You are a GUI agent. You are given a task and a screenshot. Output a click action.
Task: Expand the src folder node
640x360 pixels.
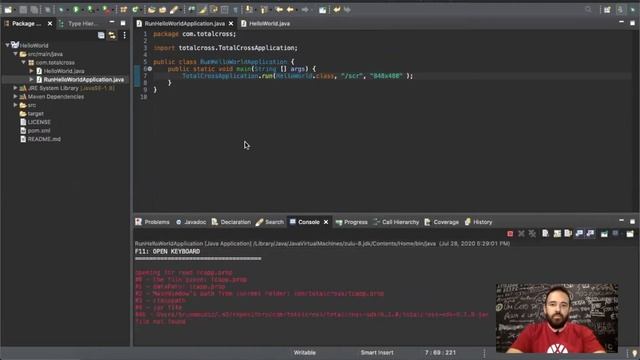[x=16, y=105]
